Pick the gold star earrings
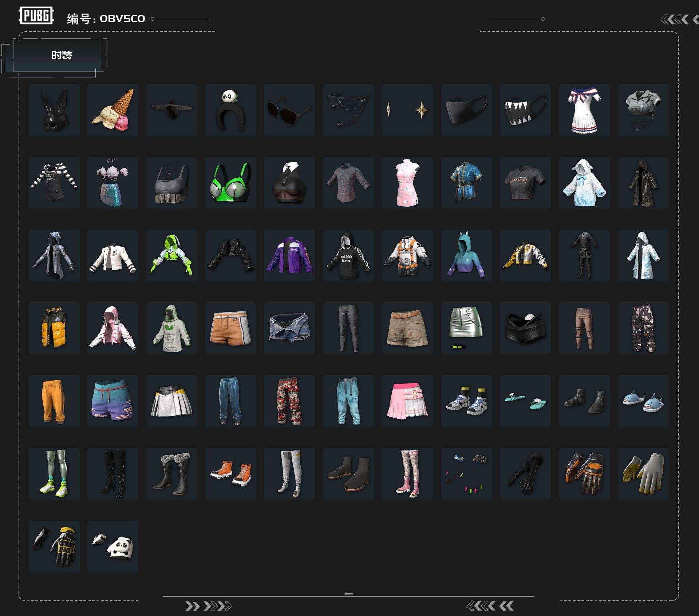This screenshot has width=699, height=616. coord(407,110)
